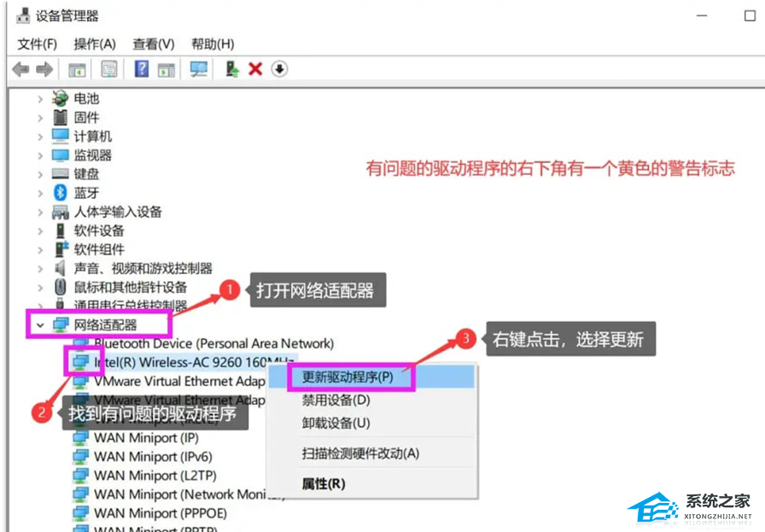Open the 查看(V) menu

[153, 44]
